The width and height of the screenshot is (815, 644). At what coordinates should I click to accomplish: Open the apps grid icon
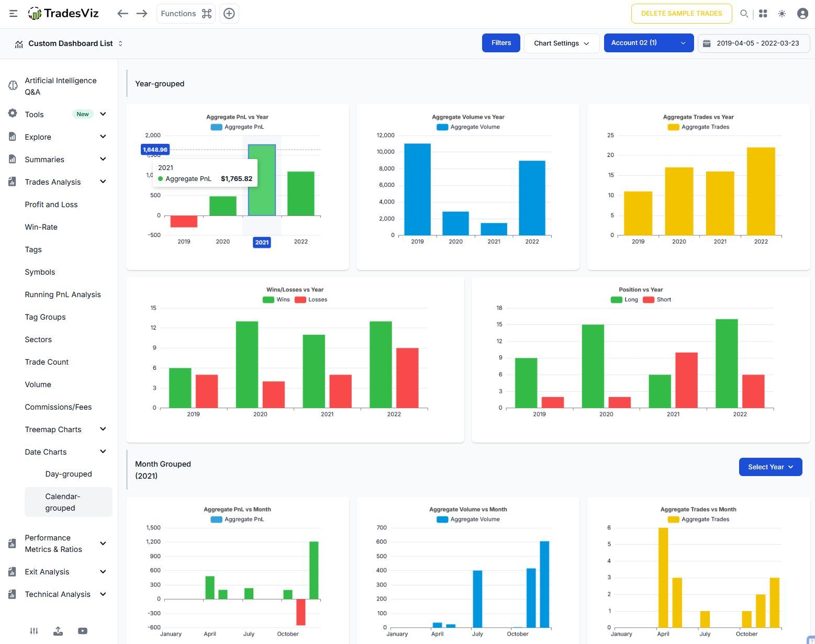click(x=763, y=14)
